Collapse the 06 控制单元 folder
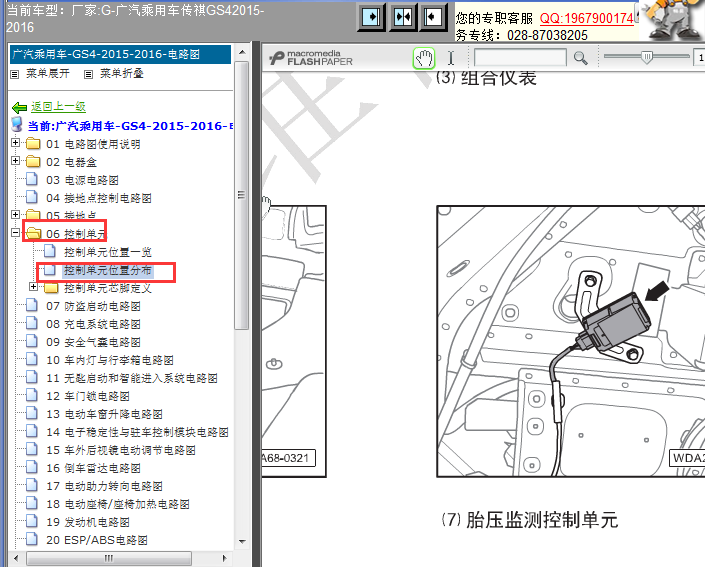The width and height of the screenshot is (705, 567). (16, 232)
